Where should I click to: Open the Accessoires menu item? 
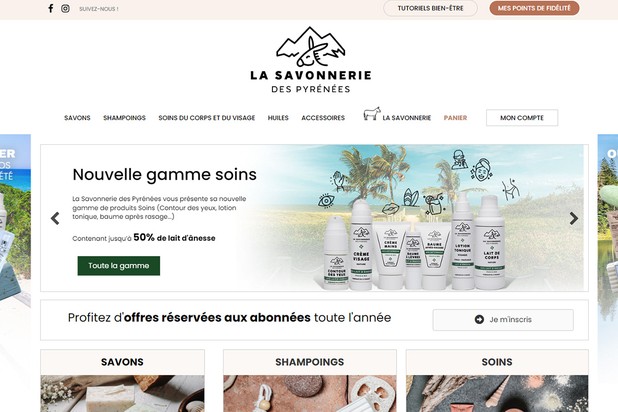323,118
